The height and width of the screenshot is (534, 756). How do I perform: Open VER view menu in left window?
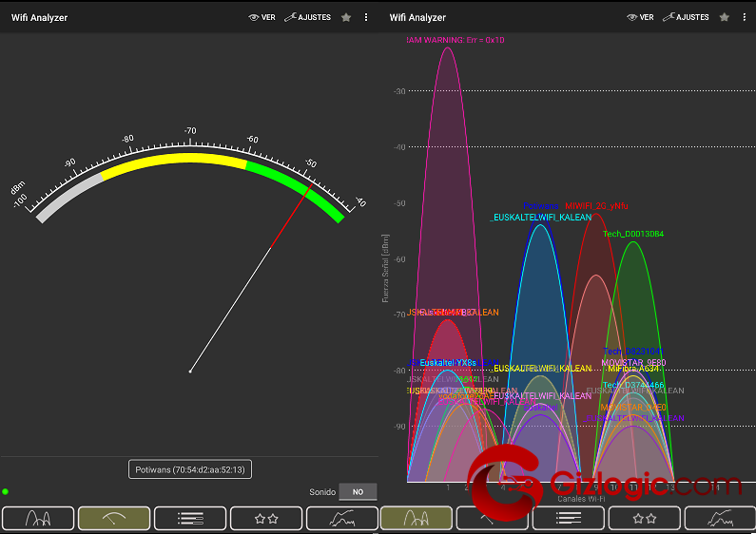262,17
